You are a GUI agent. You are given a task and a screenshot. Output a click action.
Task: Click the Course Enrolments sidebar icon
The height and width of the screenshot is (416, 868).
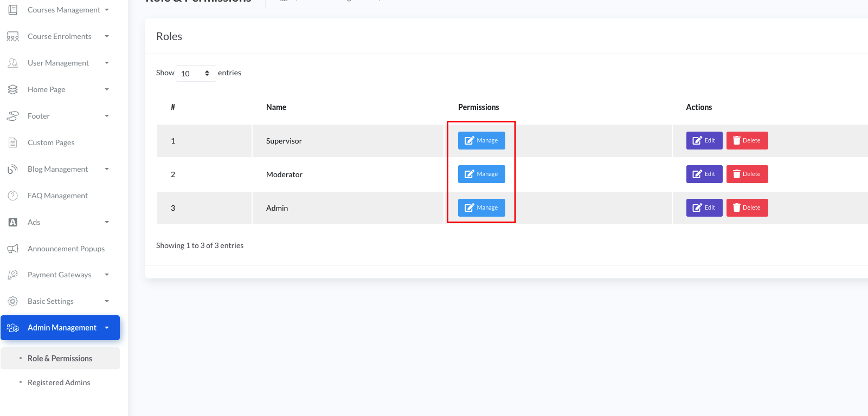[x=12, y=36]
